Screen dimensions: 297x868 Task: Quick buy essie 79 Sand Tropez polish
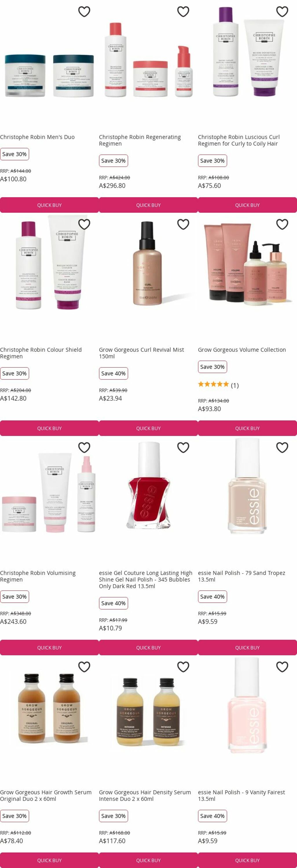pos(247,647)
